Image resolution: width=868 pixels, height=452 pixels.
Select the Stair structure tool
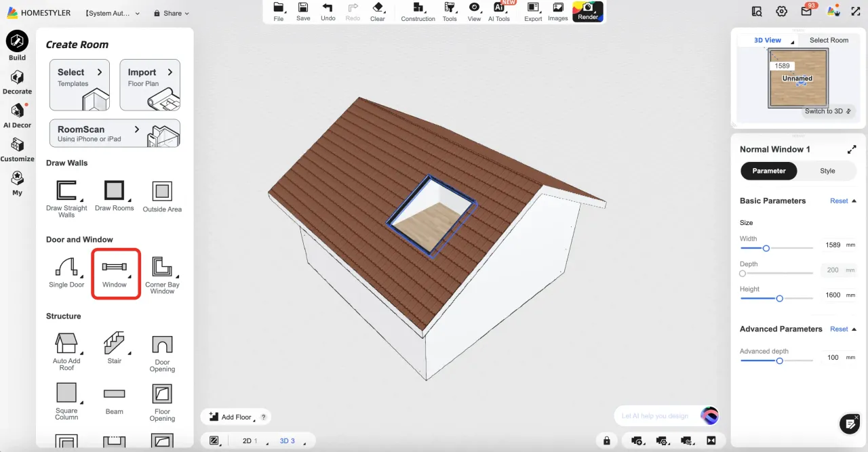point(115,348)
